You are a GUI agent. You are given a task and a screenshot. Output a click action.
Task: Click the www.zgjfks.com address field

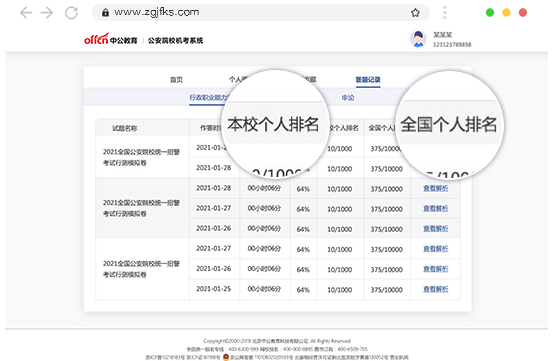[x=260, y=13]
